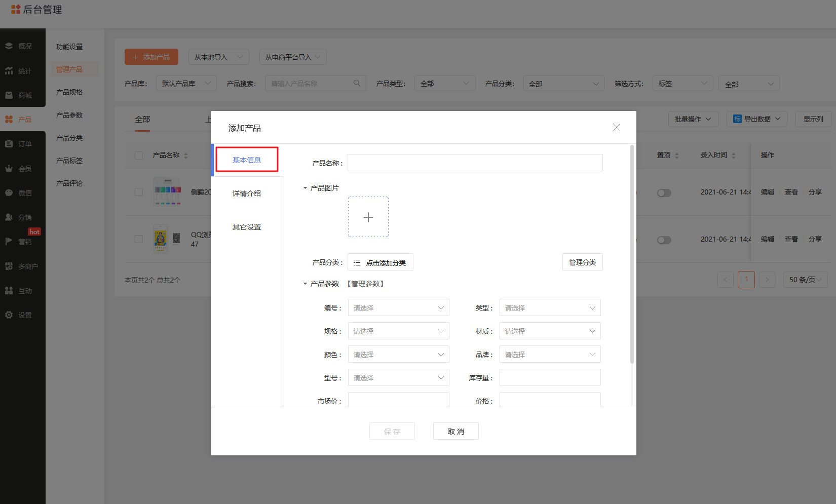
Task: Click the list icon in 点击添加分类
Action: 357,262
